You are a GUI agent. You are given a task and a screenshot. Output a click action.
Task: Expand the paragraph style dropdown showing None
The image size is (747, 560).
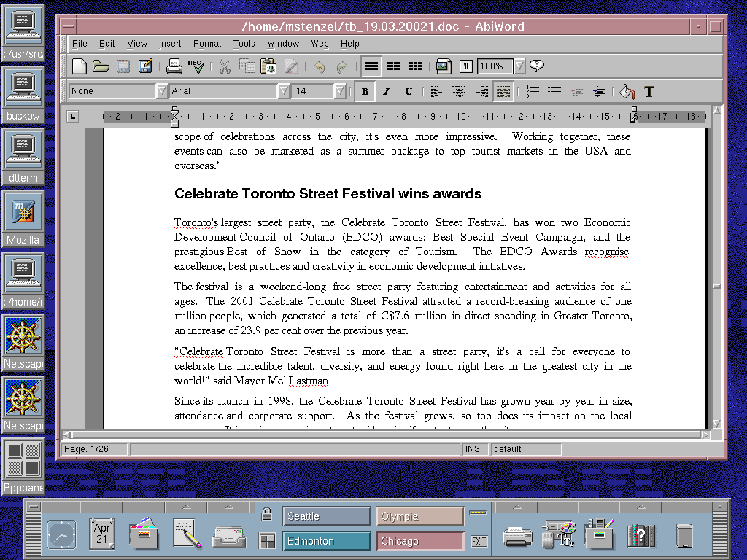(162, 91)
